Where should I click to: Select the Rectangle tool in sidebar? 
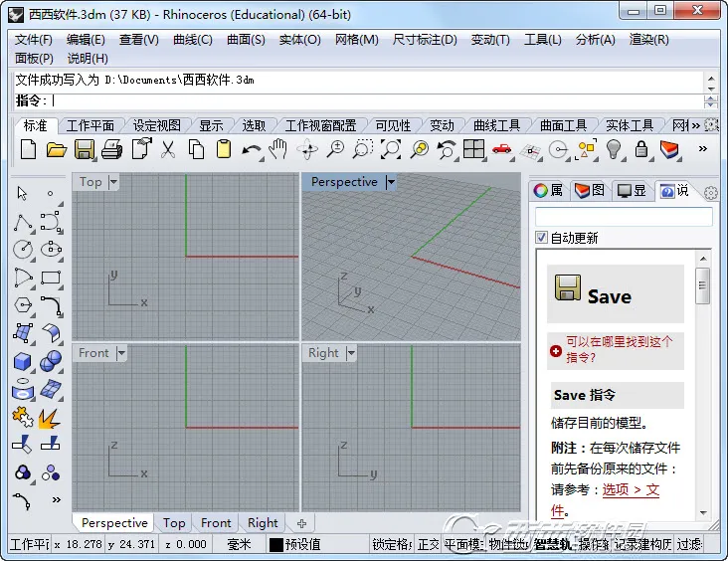[x=51, y=278]
